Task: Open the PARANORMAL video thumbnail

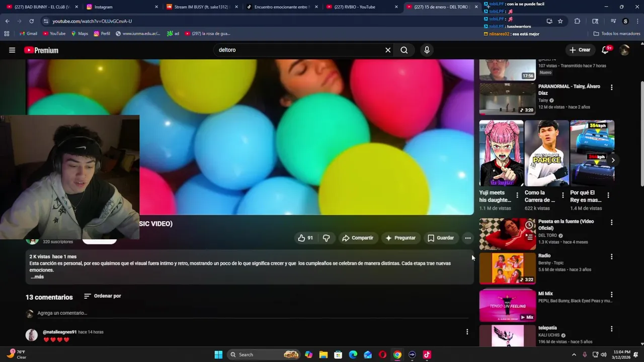Action: [507, 99]
